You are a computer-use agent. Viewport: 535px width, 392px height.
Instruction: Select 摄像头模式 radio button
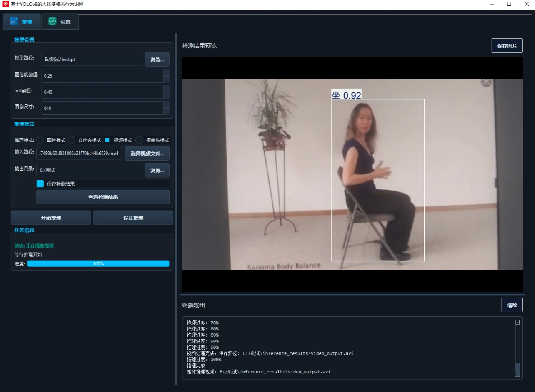140,140
